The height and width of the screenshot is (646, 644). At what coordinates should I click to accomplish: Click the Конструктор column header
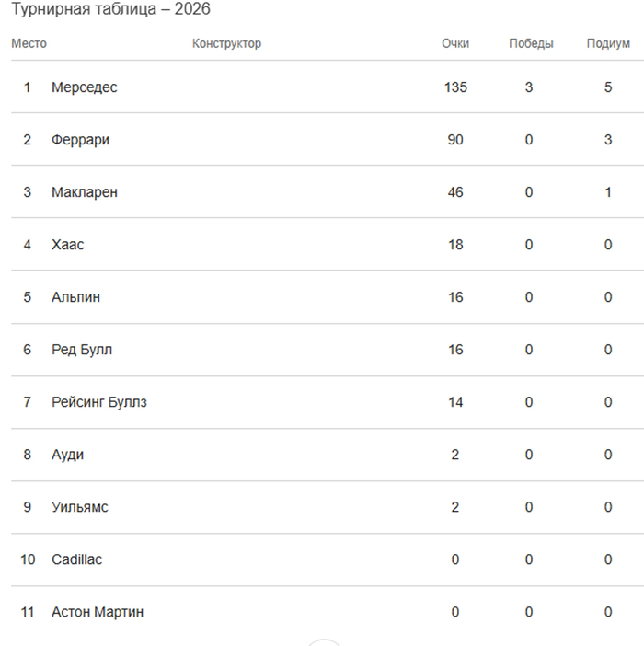pos(226,43)
